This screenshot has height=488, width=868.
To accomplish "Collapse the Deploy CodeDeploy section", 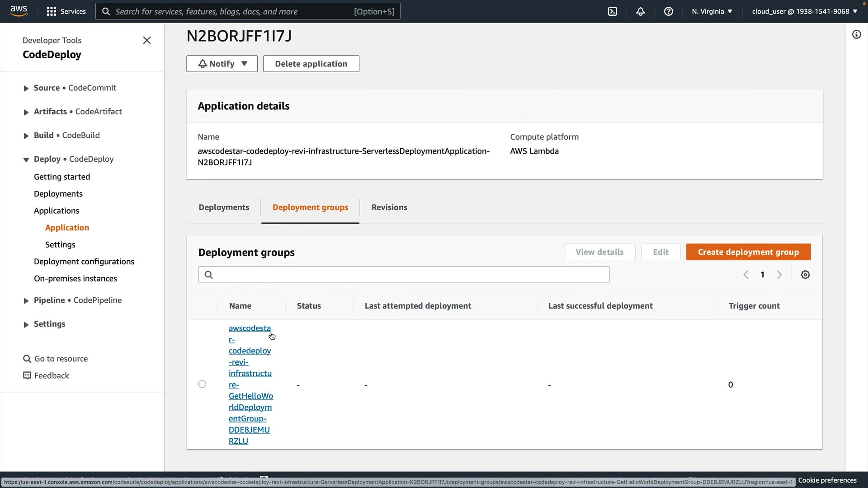I will 26,159.
